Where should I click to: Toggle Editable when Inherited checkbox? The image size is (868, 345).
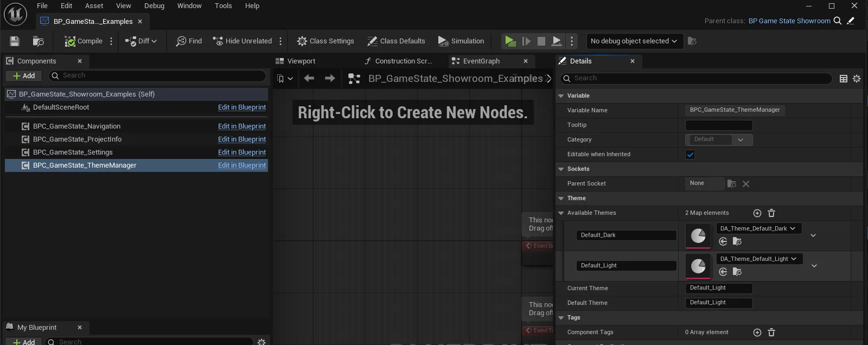(690, 155)
